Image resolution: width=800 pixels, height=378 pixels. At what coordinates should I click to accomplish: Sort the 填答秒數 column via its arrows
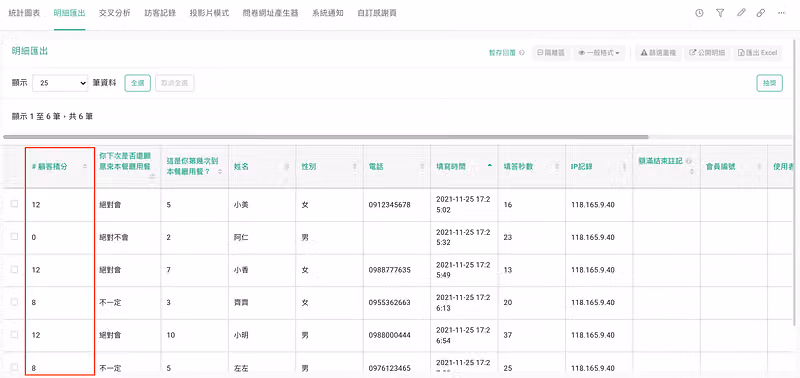pyautogui.click(x=557, y=167)
